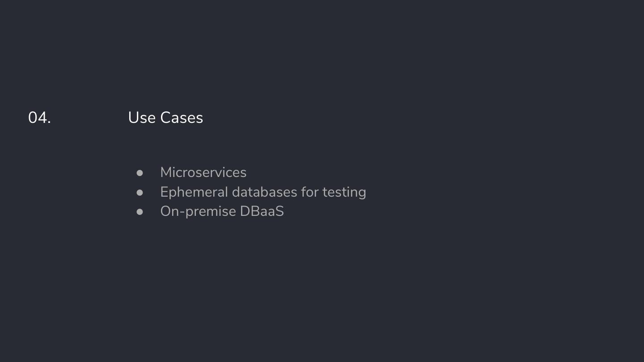Click the word "DBaaS" in third bullet
This screenshot has height=362, width=644.
(262, 211)
